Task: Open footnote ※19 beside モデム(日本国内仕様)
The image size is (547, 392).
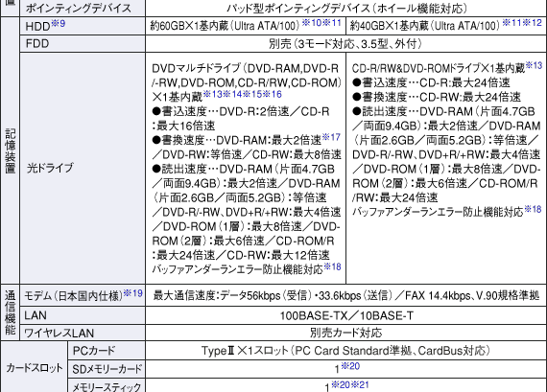Action: 133,293
